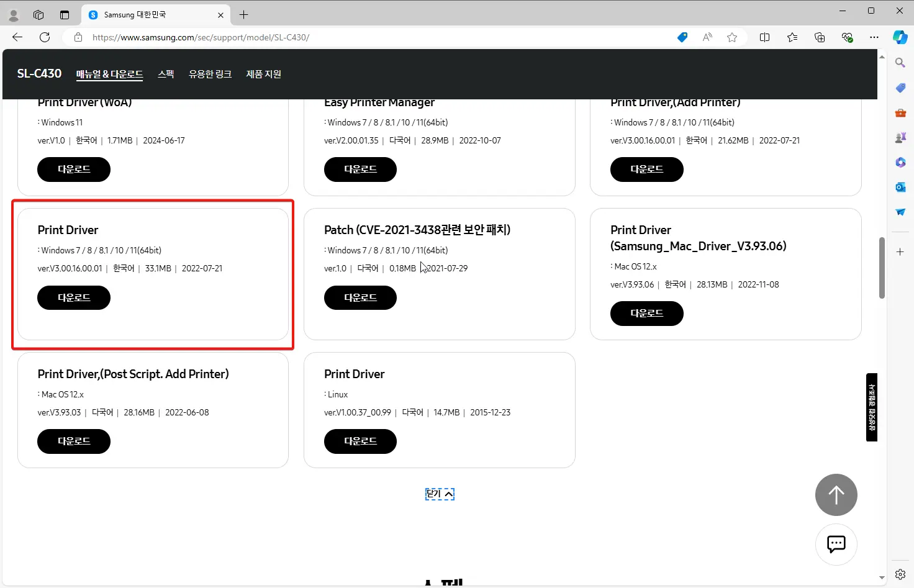View site information lock icon

pyautogui.click(x=78, y=37)
